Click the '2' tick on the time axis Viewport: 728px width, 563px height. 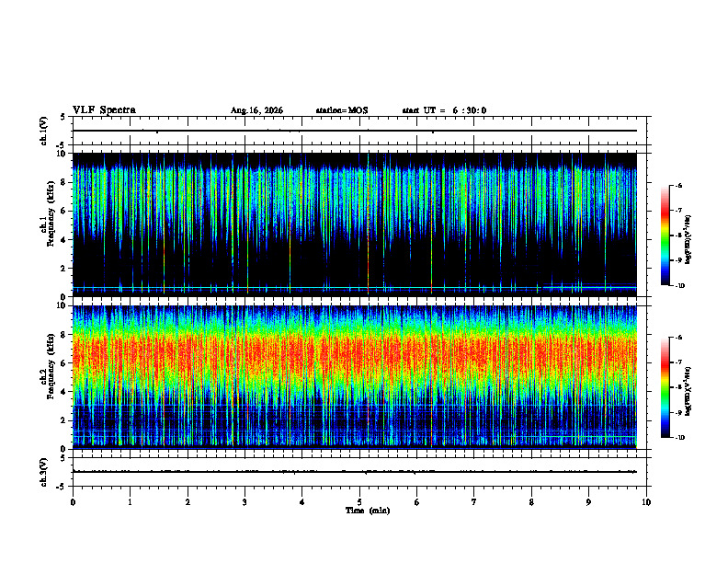pos(188,502)
